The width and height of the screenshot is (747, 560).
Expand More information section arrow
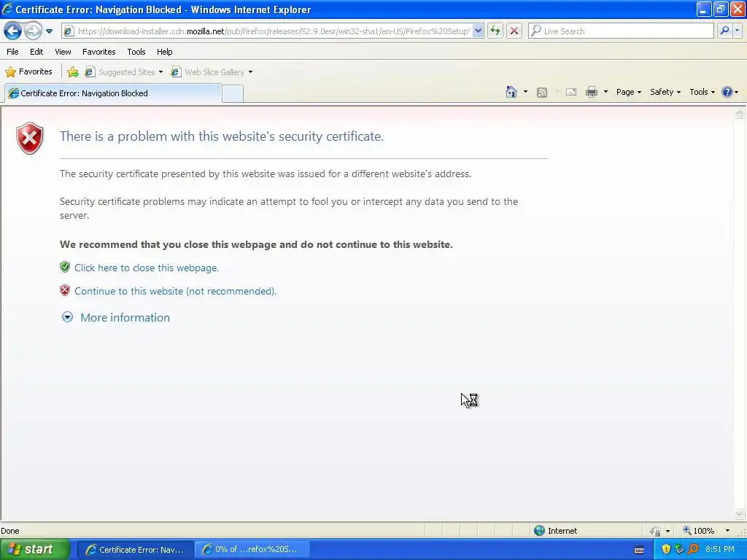[67, 317]
